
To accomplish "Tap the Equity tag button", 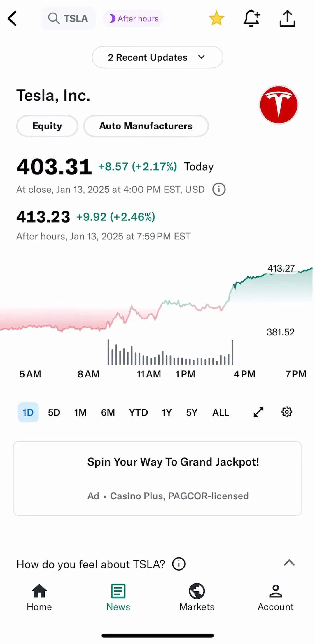I will coord(47,126).
